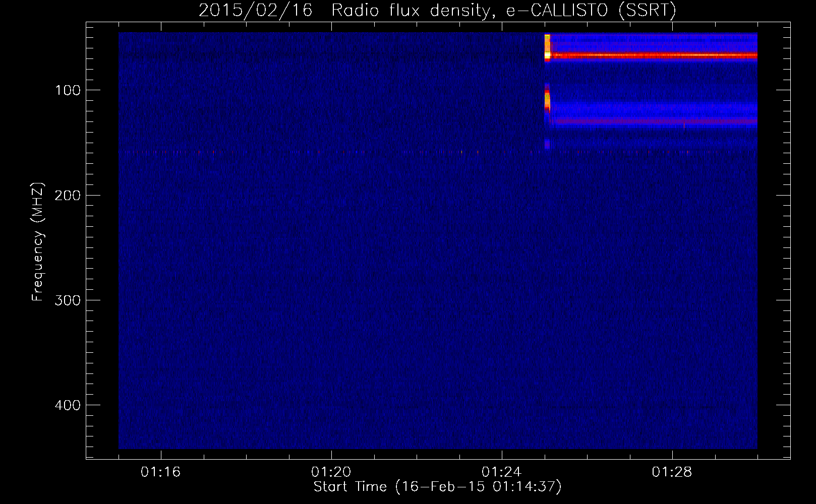This screenshot has width=816, height=504.
Task: Click the 300 frequency tick label
Action: pyautogui.click(x=68, y=300)
